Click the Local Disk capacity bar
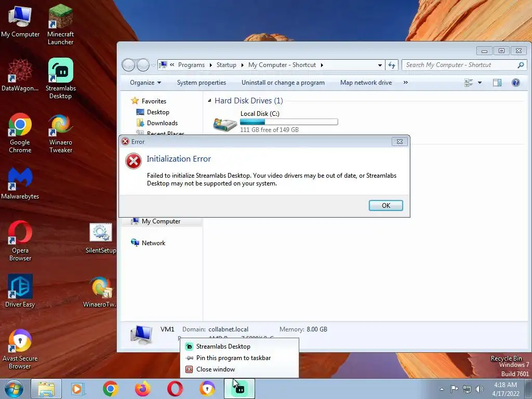 tap(289, 122)
